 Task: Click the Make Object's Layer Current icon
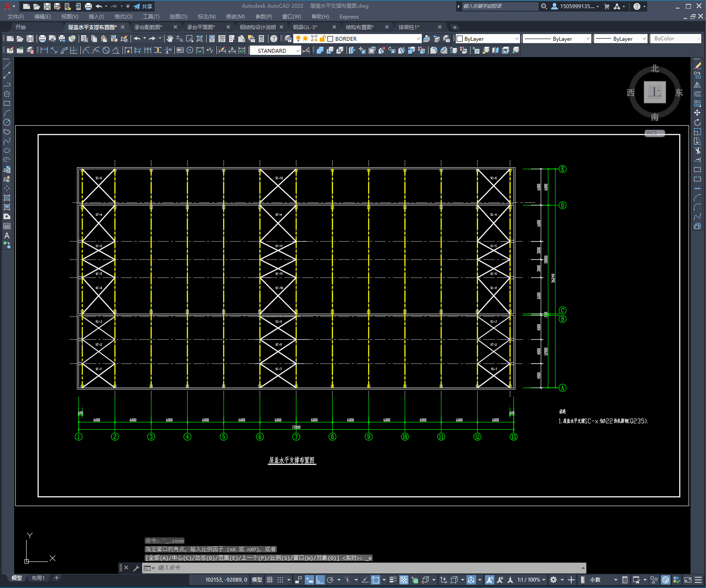427,39
